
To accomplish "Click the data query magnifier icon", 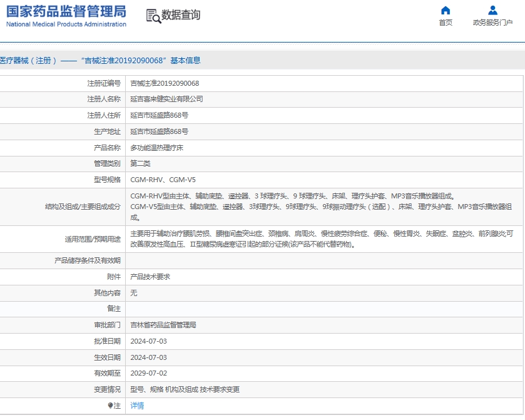I will coord(153,16).
